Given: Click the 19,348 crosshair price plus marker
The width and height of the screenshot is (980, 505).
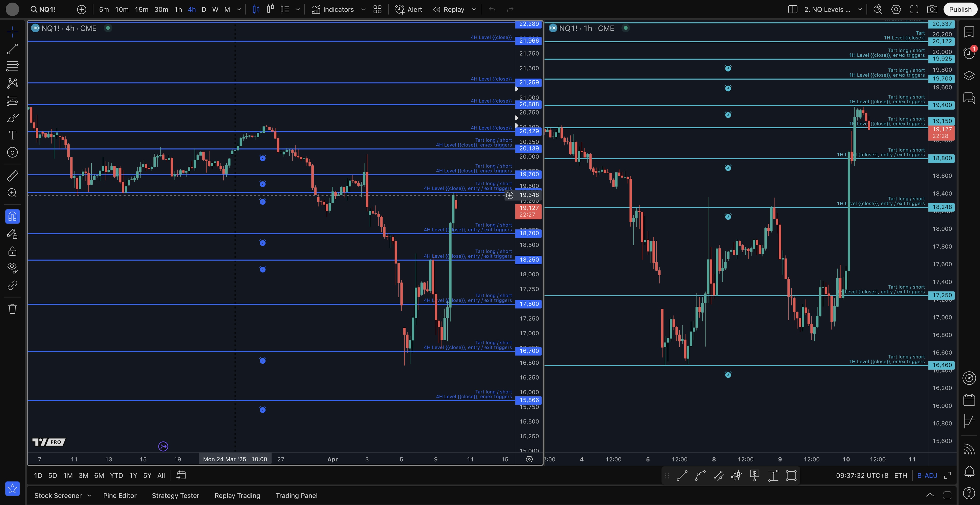Looking at the screenshot, I should pos(509,195).
